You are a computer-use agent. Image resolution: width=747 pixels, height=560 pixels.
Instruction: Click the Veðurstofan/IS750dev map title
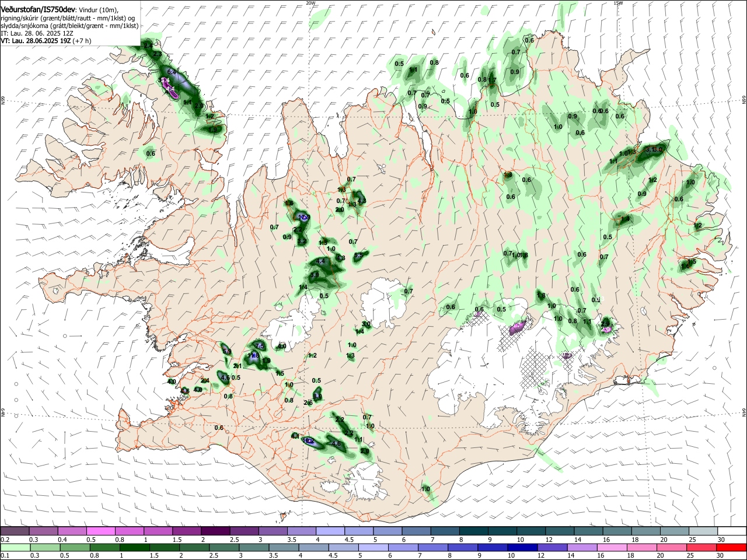click(37, 9)
